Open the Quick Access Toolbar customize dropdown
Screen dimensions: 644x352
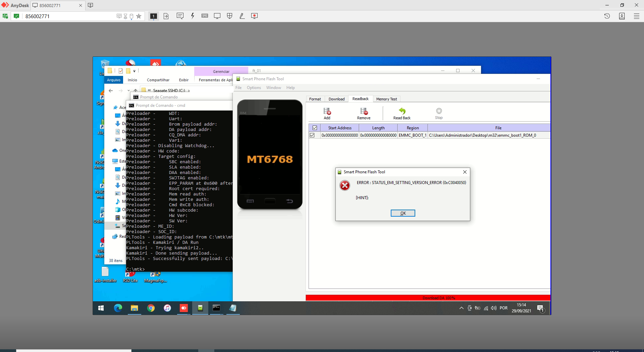click(134, 71)
